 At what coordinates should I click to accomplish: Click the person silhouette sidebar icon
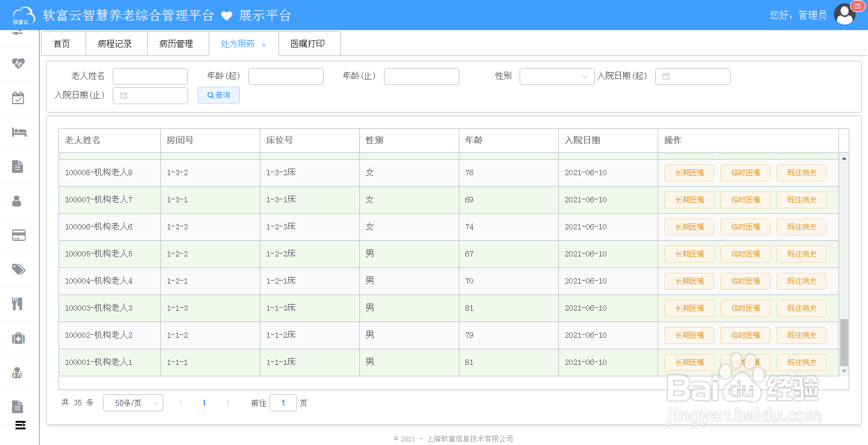click(x=17, y=201)
